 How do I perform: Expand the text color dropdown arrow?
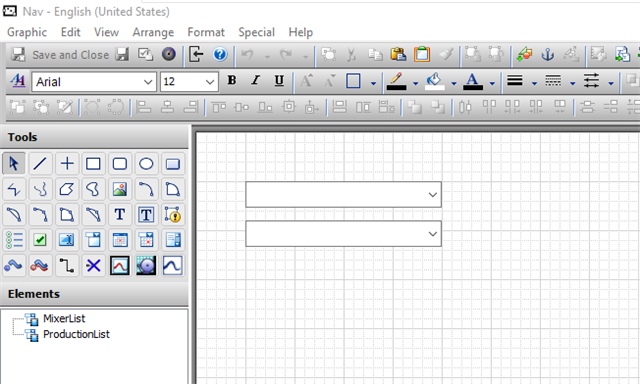[492, 84]
